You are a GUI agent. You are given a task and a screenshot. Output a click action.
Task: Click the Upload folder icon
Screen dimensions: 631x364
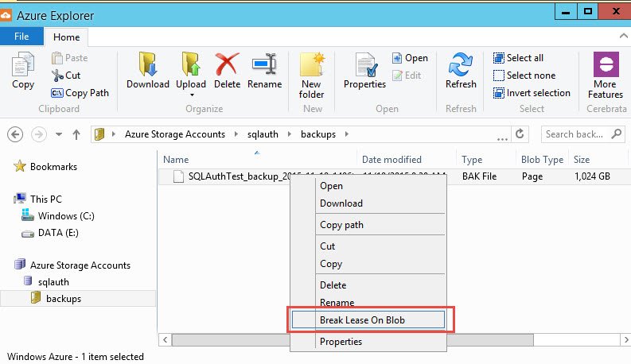pyautogui.click(x=191, y=64)
